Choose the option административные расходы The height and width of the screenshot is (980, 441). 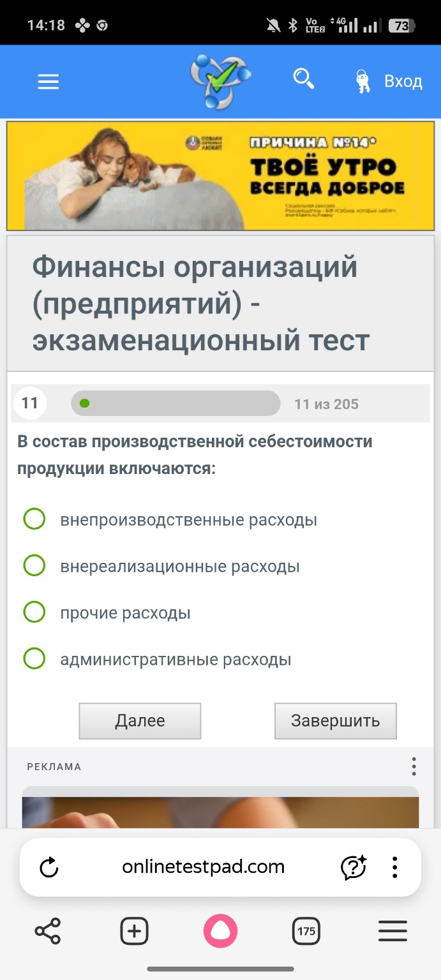34,658
